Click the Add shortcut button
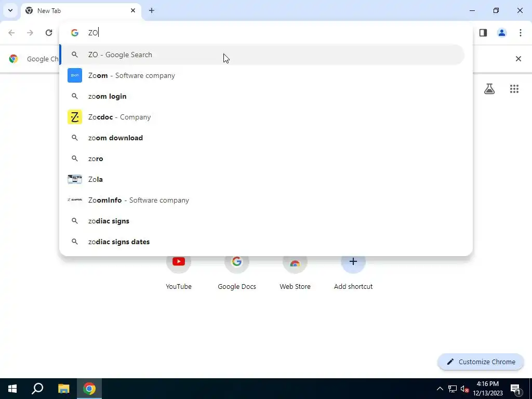 [x=353, y=271]
